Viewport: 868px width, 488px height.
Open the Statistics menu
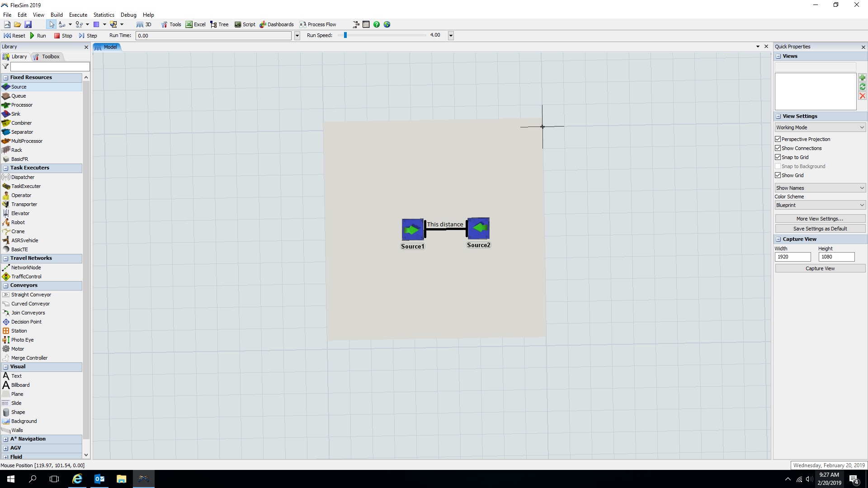[x=104, y=15]
